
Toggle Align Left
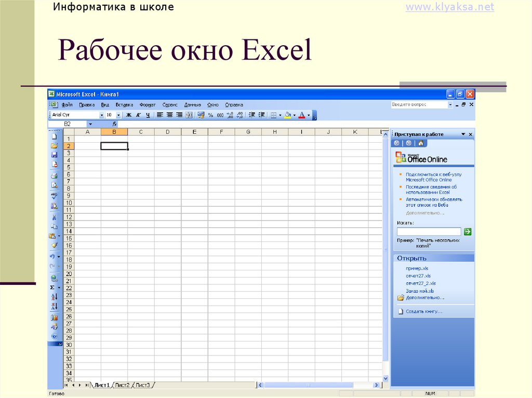160,115
